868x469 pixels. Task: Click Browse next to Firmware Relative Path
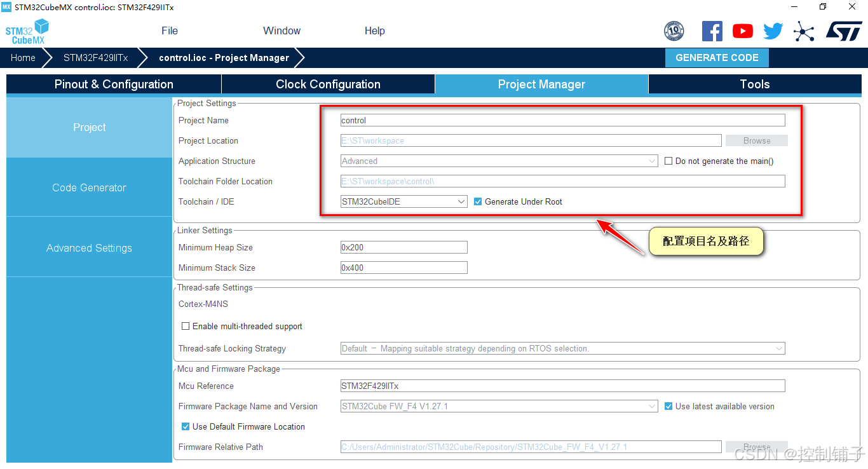point(757,447)
